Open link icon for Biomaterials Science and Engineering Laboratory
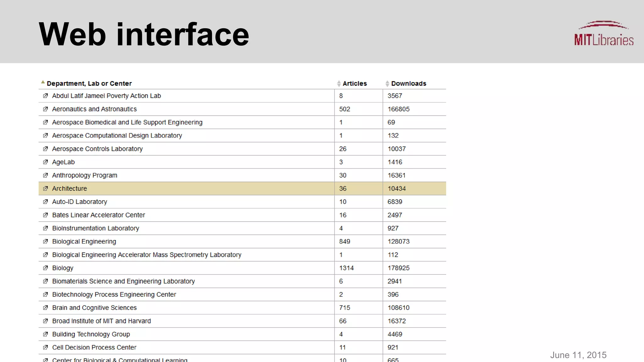Viewport: 644px width, 362px height. pyautogui.click(x=46, y=281)
